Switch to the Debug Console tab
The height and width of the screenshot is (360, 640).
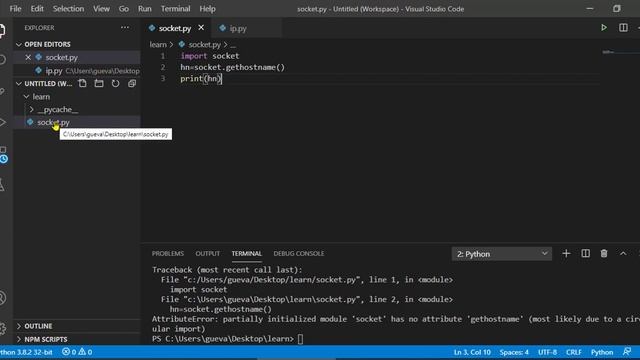[x=299, y=253]
